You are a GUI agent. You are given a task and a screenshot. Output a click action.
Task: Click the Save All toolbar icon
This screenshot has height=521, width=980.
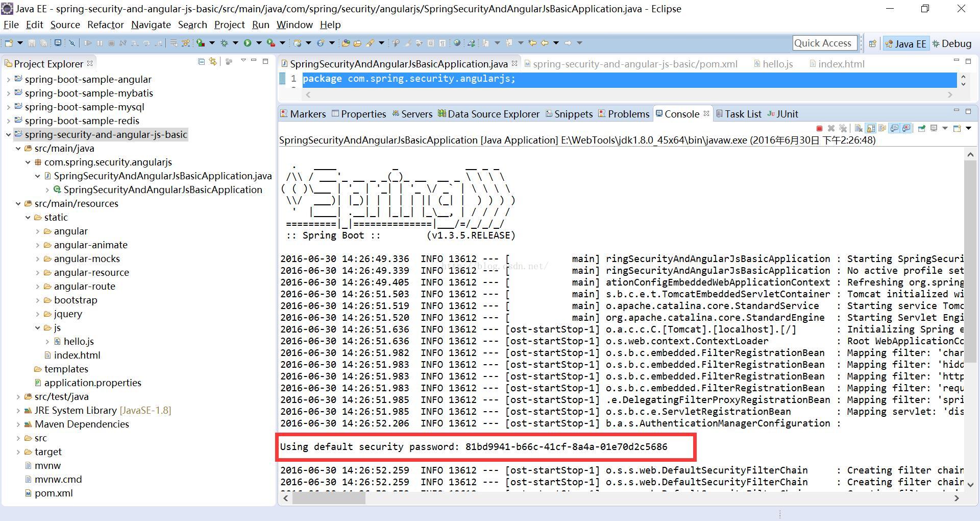click(x=43, y=43)
